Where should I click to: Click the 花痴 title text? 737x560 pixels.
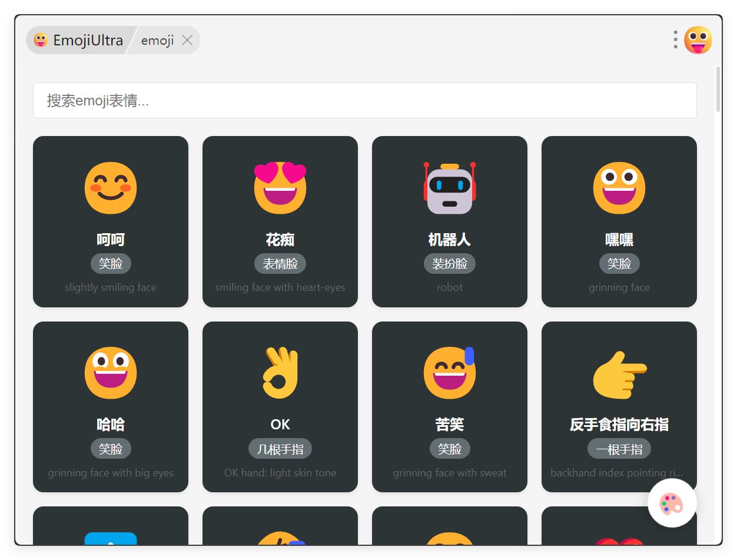click(280, 240)
